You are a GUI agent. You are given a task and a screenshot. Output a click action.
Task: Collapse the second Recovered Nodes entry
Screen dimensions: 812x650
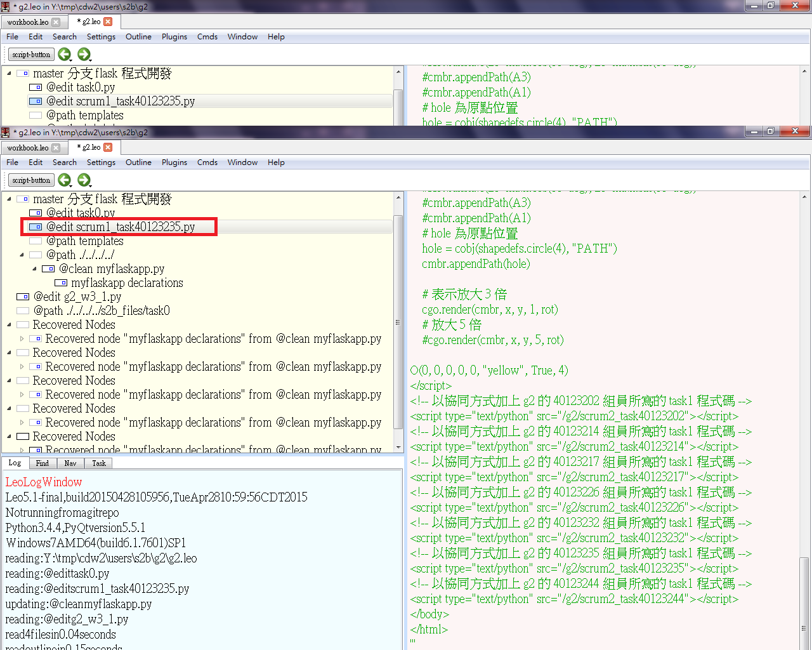pos(9,353)
